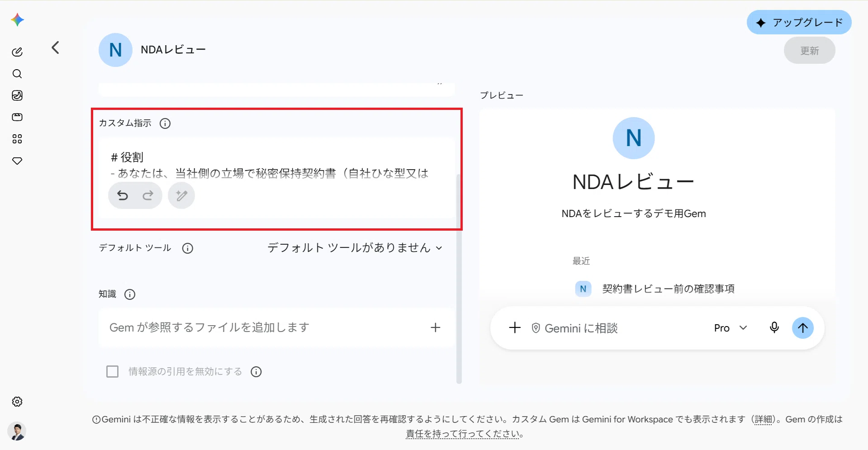The width and height of the screenshot is (868, 450).
Task: Click the editor panel vertical scrollbar
Action: point(459,278)
